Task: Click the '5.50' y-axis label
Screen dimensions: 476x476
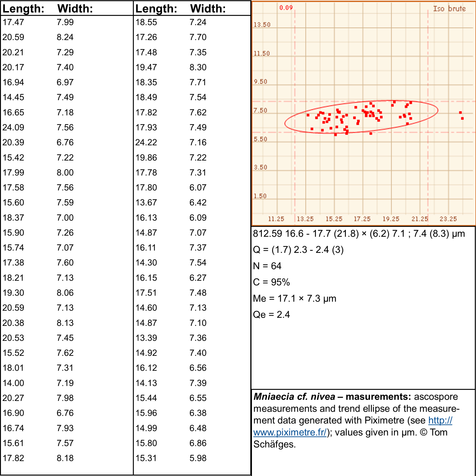Action: pos(260,139)
